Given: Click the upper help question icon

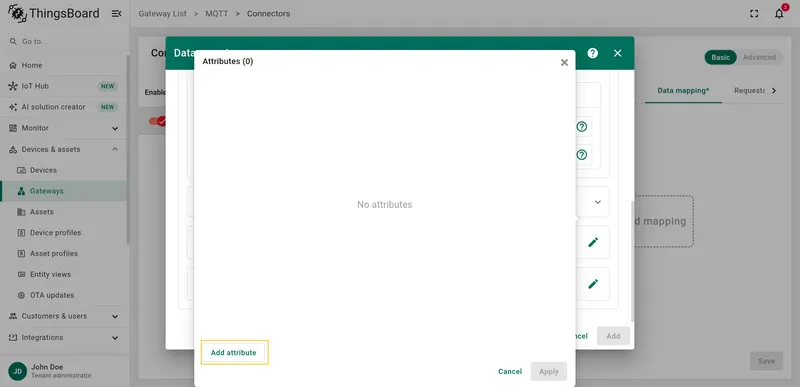Looking at the screenshot, I should pyautogui.click(x=582, y=127).
